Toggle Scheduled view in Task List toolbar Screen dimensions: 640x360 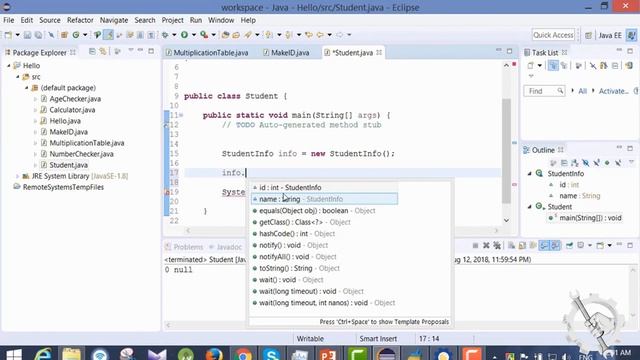coord(564,65)
